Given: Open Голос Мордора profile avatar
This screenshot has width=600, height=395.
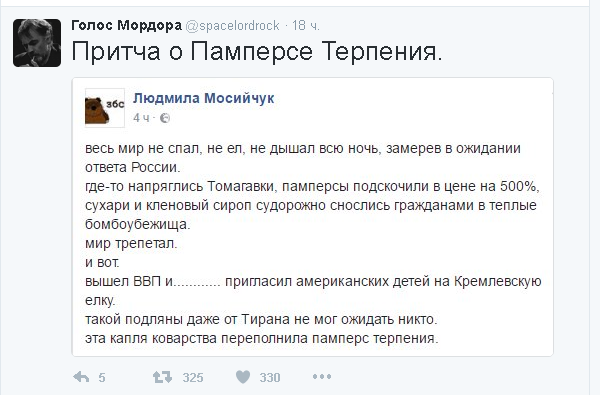Looking at the screenshot, I should 37,43.
